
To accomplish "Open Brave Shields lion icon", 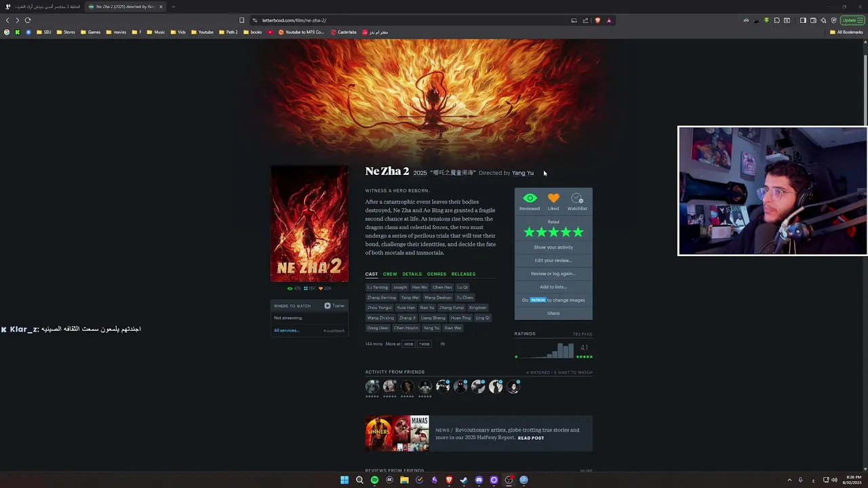I will pyautogui.click(x=597, y=20).
